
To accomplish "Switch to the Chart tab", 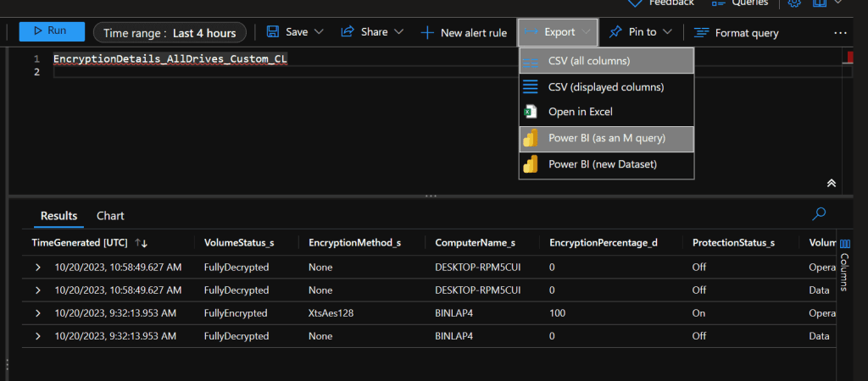I will coord(110,216).
